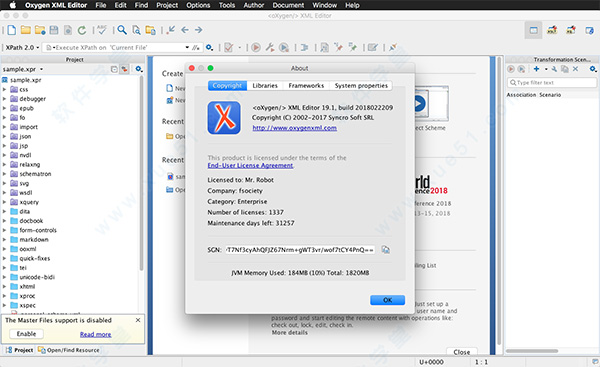Open the Document menu
The height and width of the screenshot is (367, 600).
coord(288,5)
